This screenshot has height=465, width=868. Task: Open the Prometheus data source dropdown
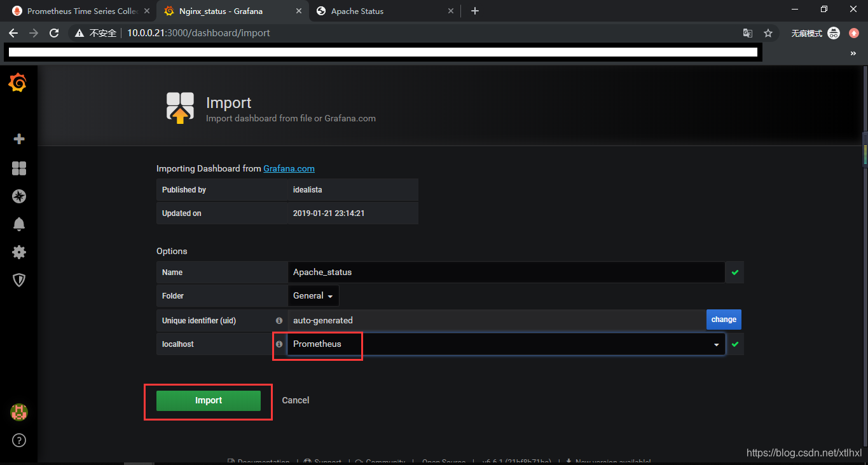coord(506,344)
